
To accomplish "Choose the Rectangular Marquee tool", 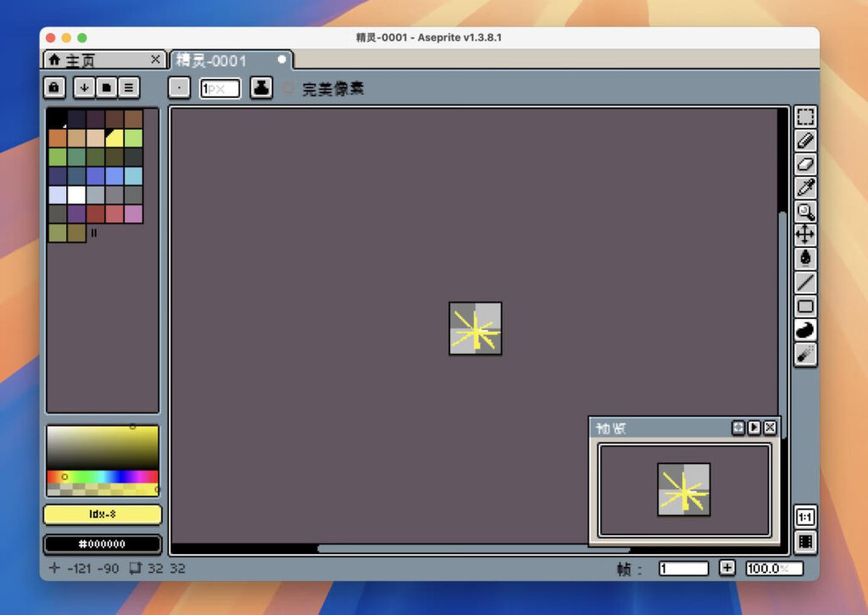I will 804,116.
